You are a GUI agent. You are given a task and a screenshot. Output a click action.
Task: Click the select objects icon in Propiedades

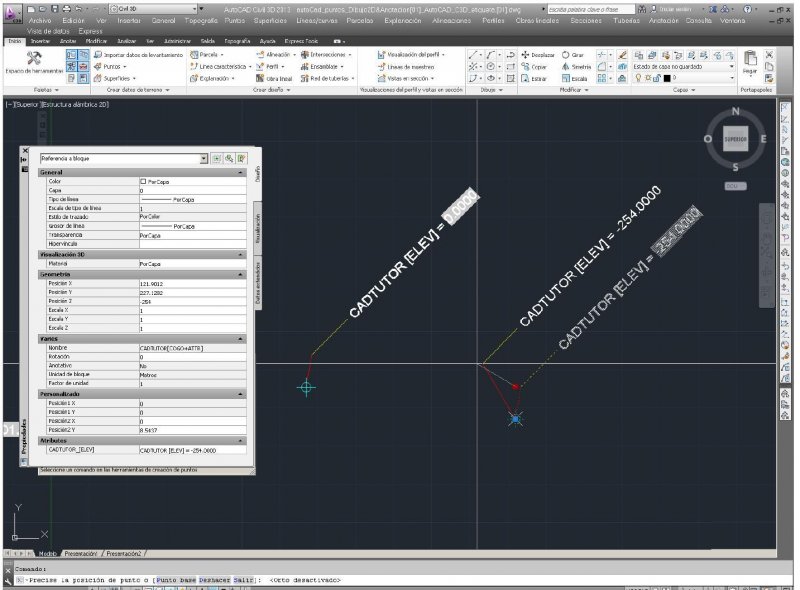click(x=229, y=159)
